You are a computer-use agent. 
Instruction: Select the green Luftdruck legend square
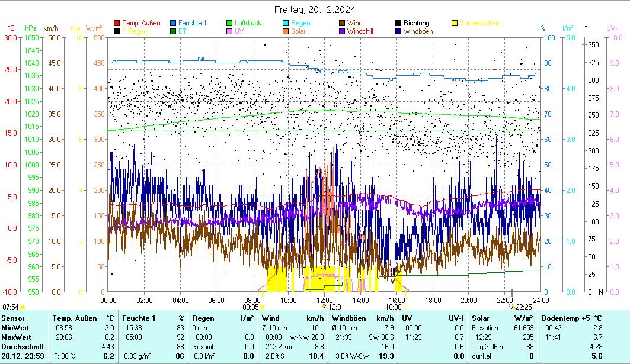231,23
